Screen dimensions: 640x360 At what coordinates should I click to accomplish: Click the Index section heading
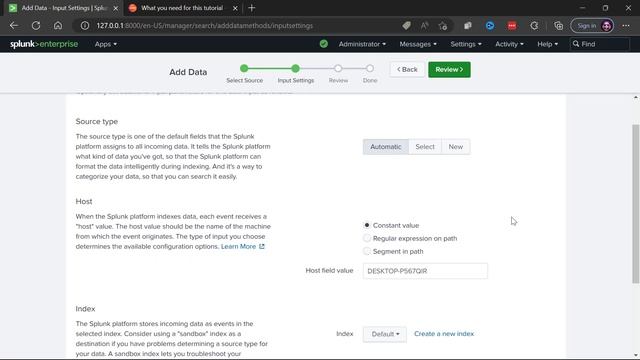tap(85, 309)
